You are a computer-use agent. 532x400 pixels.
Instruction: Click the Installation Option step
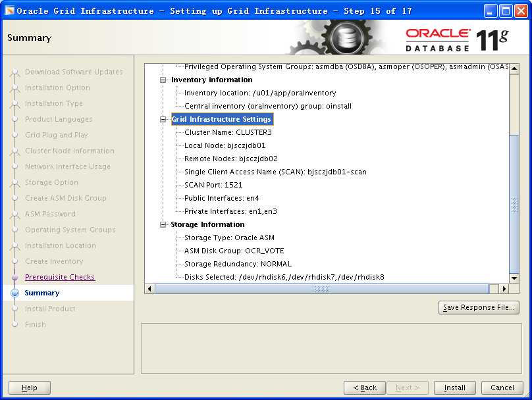57,87
